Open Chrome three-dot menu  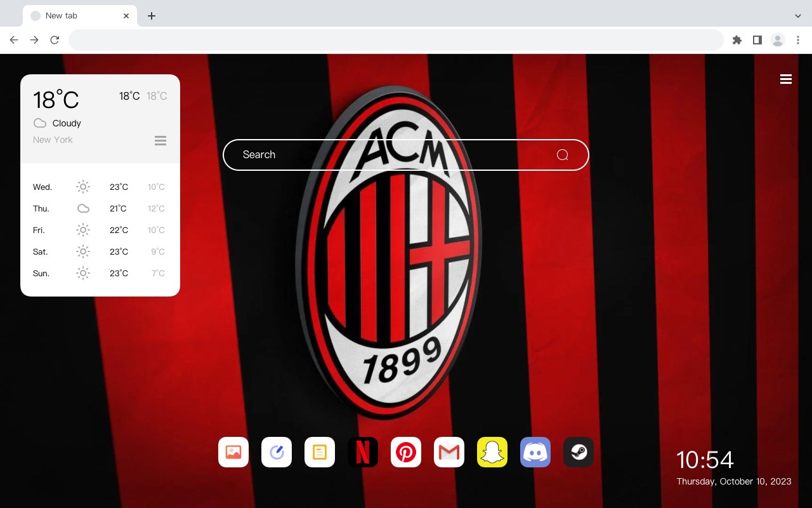coord(798,40)
